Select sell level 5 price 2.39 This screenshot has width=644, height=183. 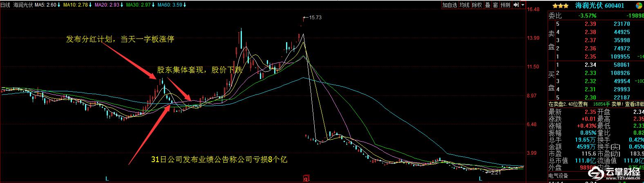coord(590,24)
